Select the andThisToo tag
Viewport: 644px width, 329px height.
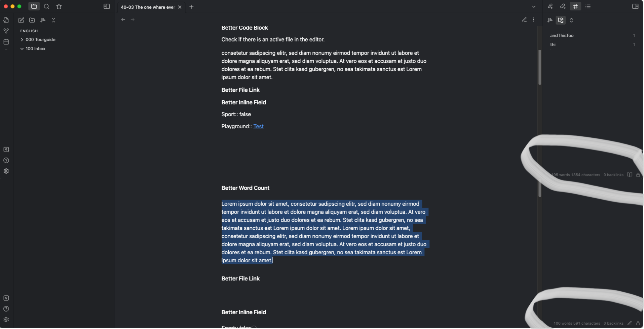click(562, 35)
